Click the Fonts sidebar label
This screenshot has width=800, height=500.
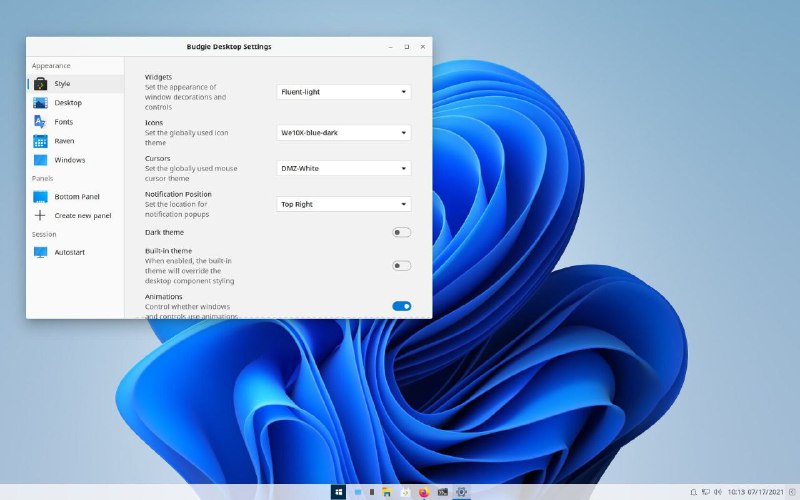coord(64,122)
